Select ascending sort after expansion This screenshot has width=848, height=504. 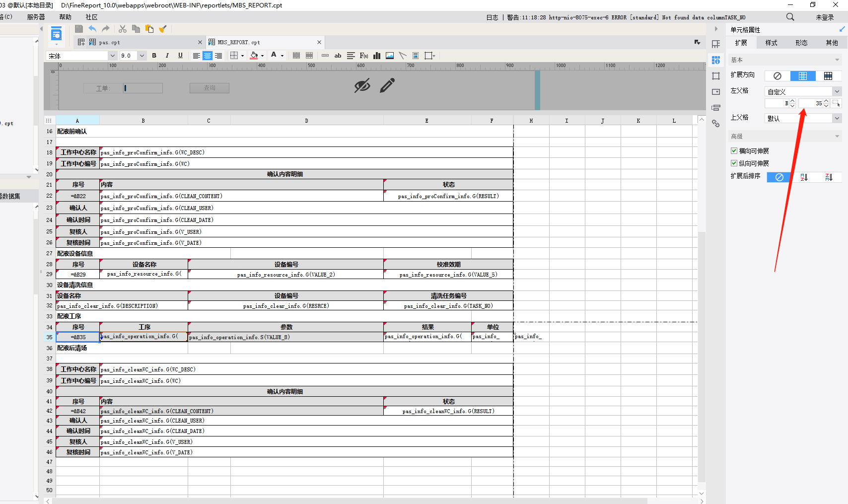coord(804,177)
